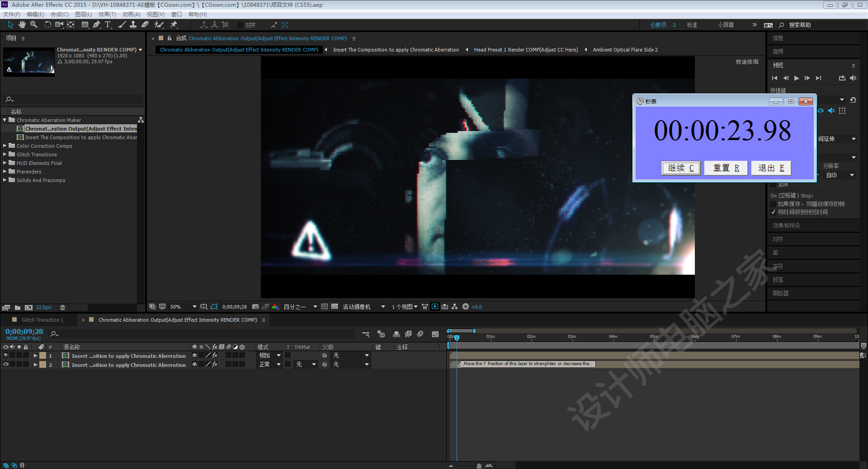Select the Horizontal Type tool

(108, 24)
